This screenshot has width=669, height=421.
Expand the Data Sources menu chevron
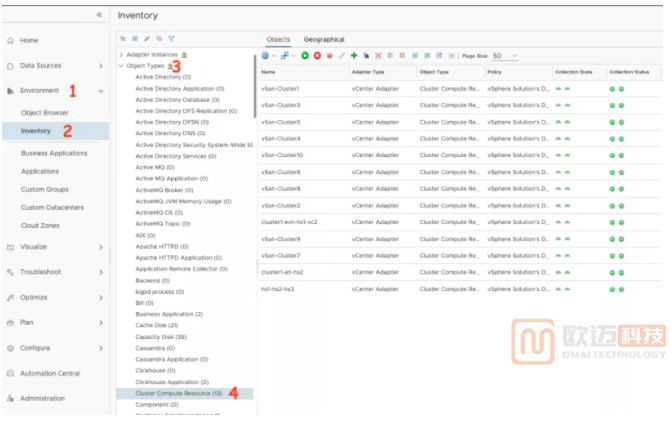click(101, 66)
